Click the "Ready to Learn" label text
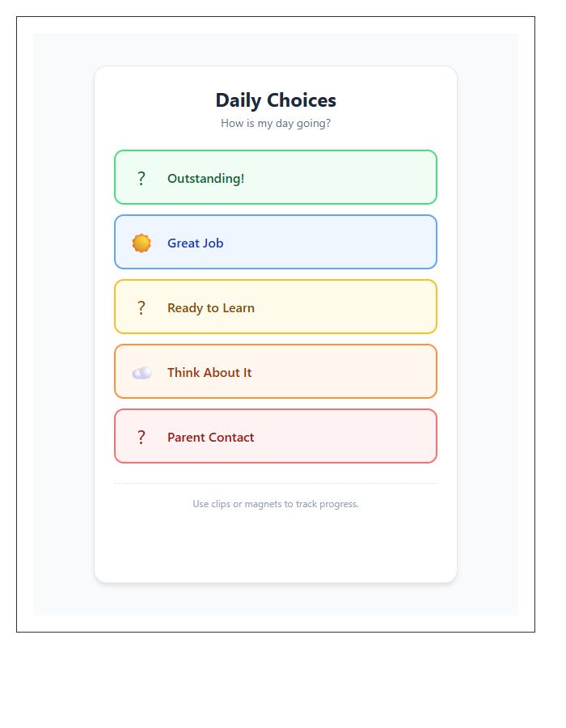 pyautogui.click(x=211, y=308)
